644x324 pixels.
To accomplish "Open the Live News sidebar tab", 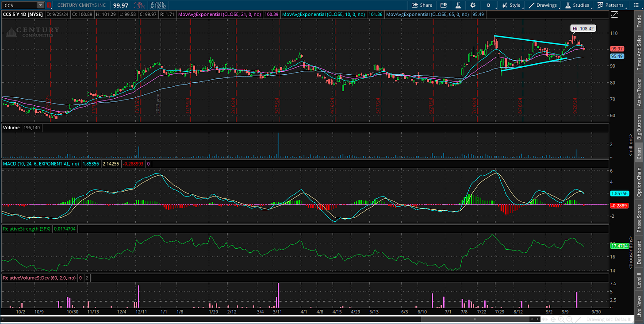I will coord(639,306).
